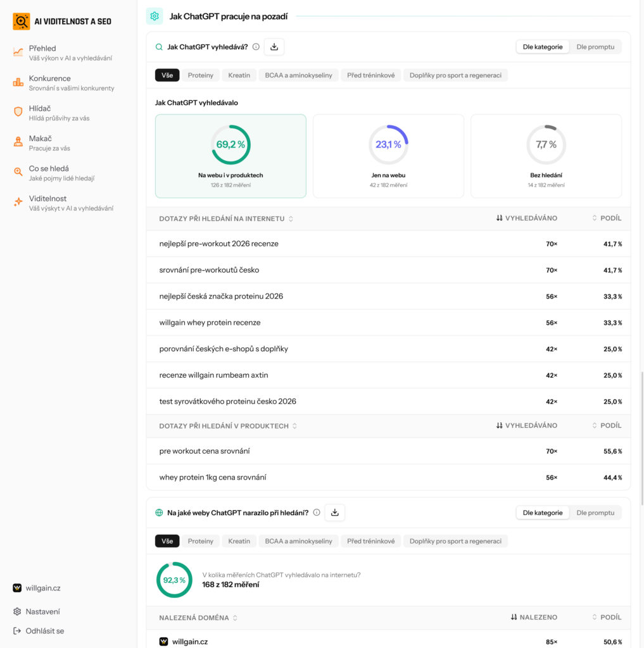Filter websites section by BCAA a aminokyseliny

299,541
